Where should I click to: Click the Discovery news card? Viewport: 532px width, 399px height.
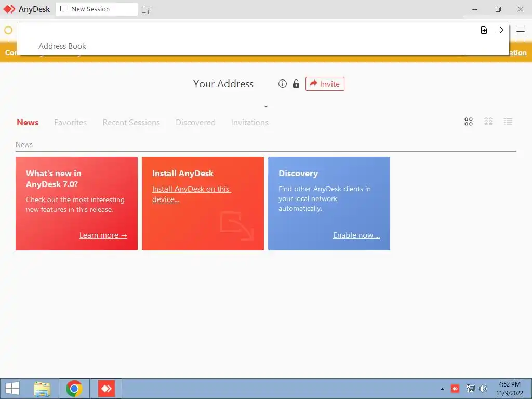tap(329, 204)
